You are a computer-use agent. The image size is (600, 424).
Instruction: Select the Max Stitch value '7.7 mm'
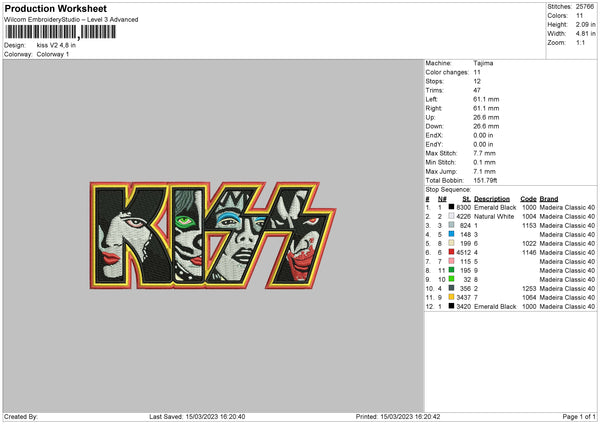(x=484, y=153)
